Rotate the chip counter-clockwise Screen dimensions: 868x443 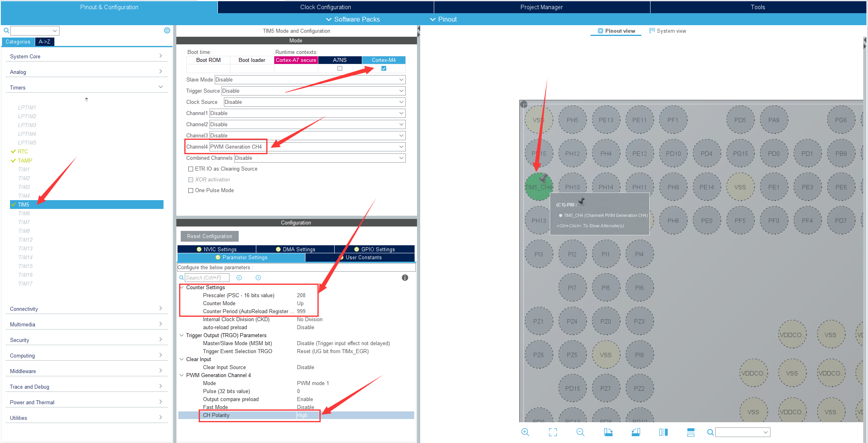[636, 432]
